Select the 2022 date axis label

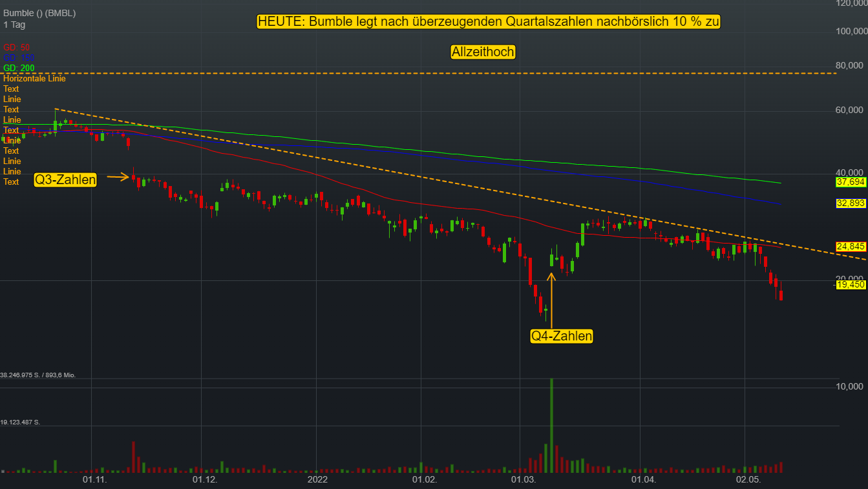pos(318,480)
